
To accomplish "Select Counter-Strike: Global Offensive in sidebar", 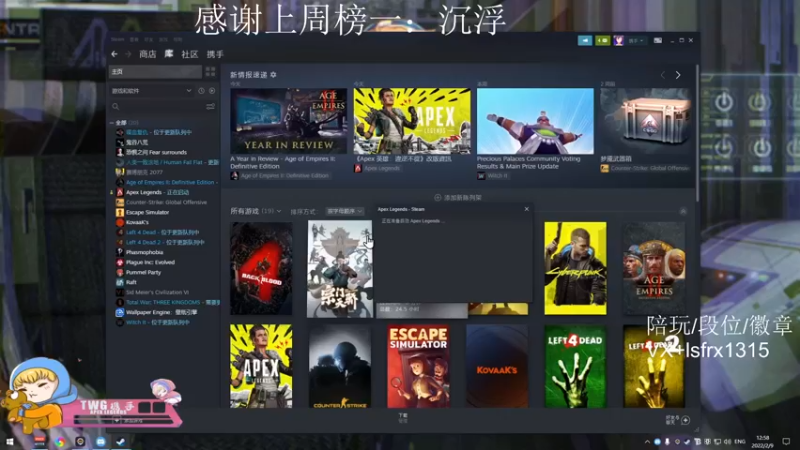I will pyautogui.click(x=162, y=202).
